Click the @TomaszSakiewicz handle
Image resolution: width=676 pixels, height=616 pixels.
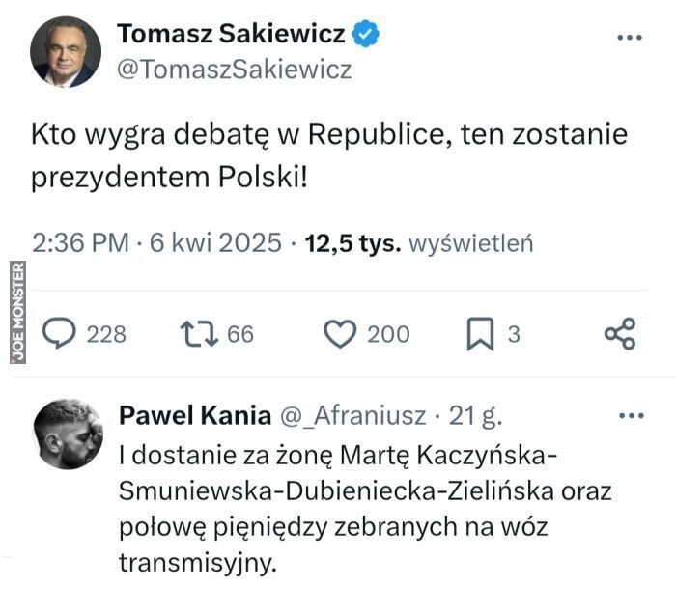(x=235, y=70)
